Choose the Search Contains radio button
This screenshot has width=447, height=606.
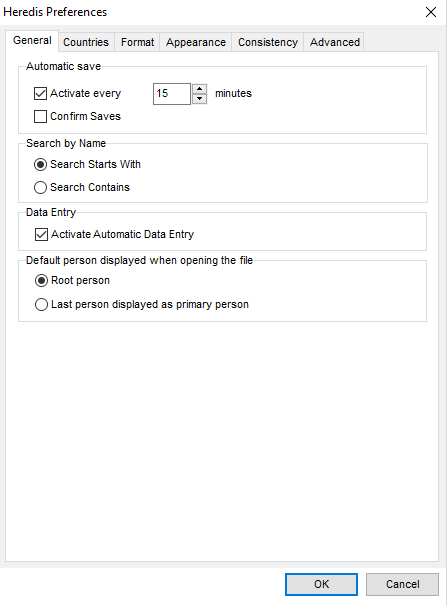[x=41, y=187]
